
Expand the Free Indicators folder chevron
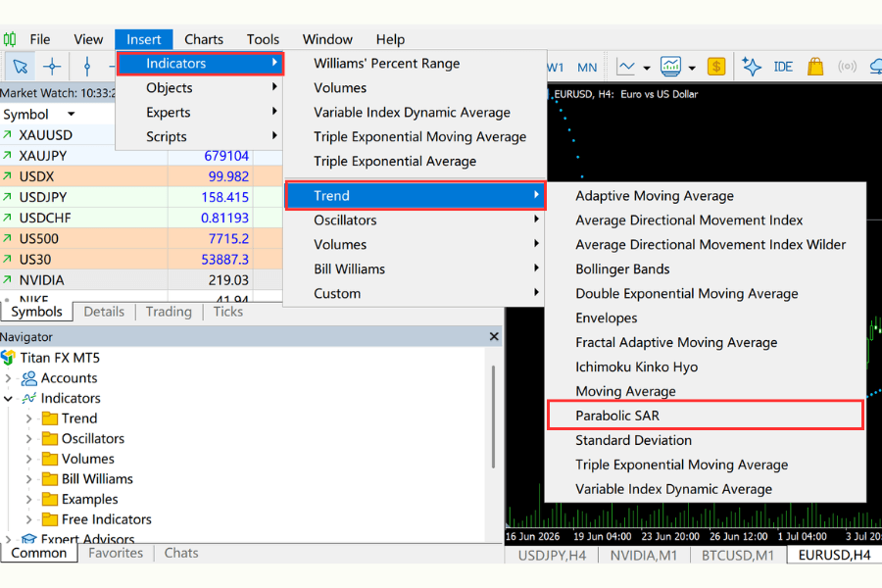point(28,519)
